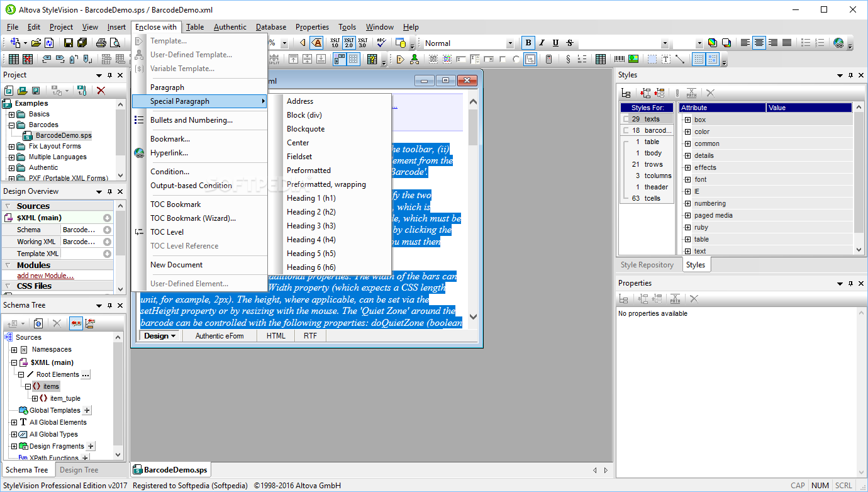Screen dimensions: 868x492
Task: Open BarcodeDemo.sps document tab at bottom
Action: point(170,470)
